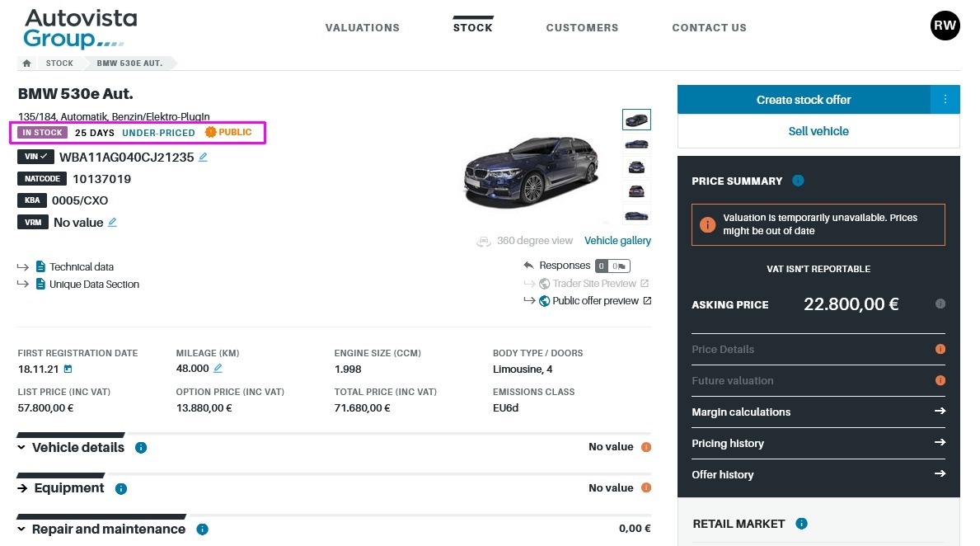
Task: Expand the Equipment section
Action: tap(23, 488)
